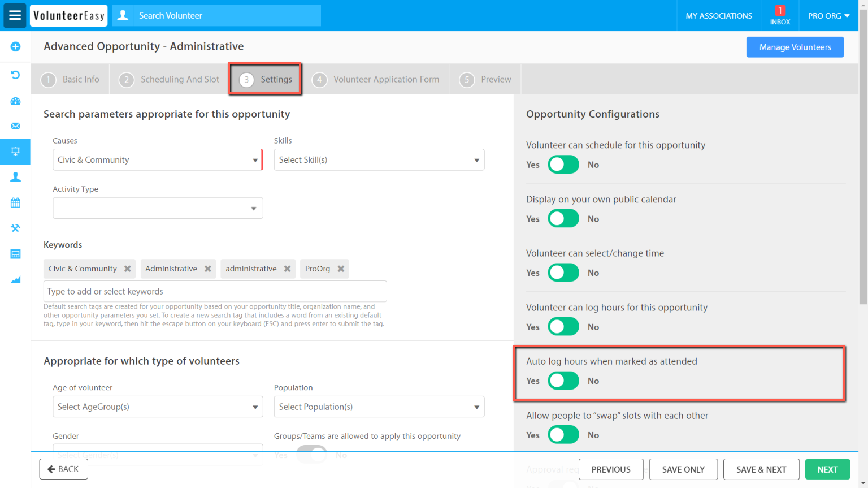Click the keywords text input field
Image resolution: width=868 pixels, height=488 pixels.
(215, 291)
